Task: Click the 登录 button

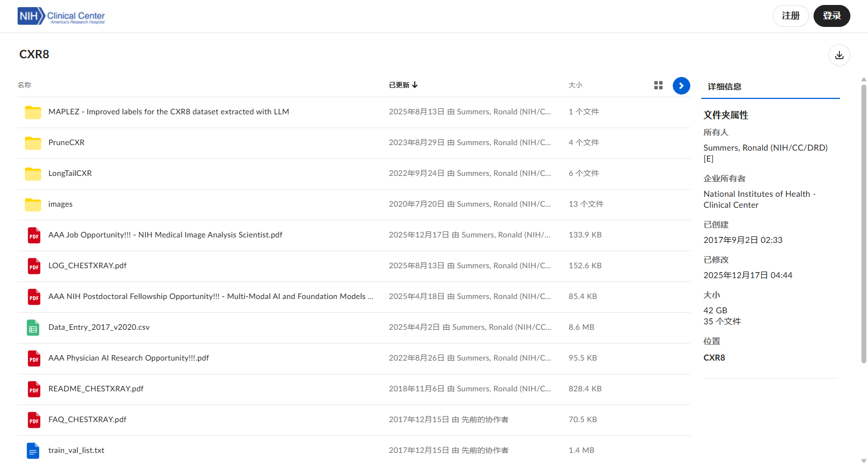Action: tap(832, 16)
